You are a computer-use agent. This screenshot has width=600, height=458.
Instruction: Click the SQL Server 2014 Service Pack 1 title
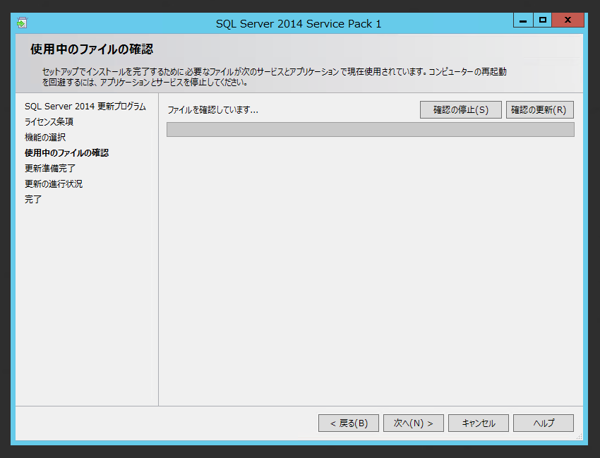point(298,24)
